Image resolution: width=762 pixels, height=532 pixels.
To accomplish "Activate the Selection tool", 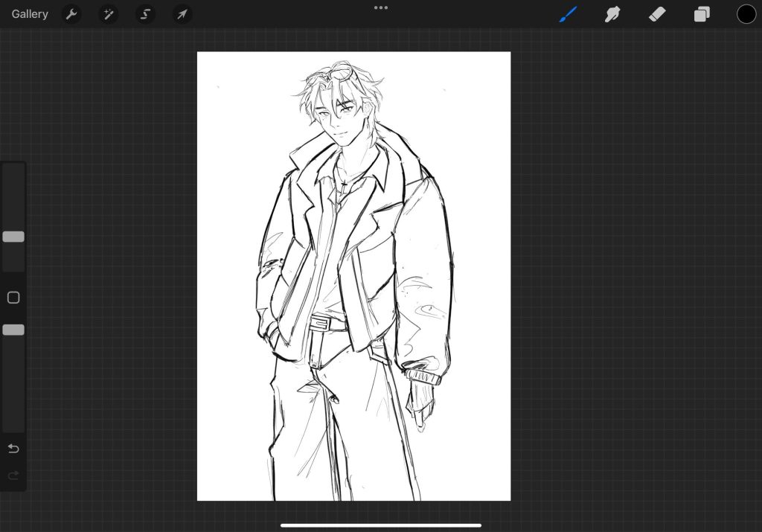I will pyautogui.click(x=145, y=14).
